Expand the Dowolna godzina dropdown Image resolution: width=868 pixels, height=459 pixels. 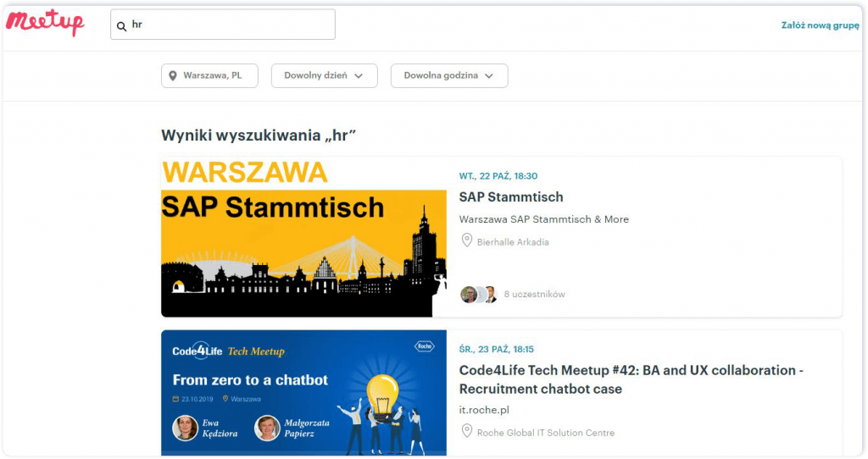point(449,75)
